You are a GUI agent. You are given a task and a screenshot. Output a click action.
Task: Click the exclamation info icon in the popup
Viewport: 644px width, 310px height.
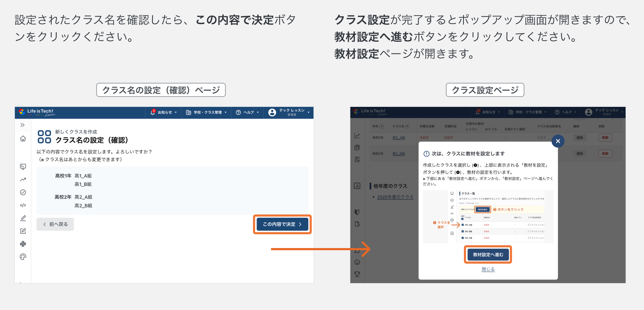click(426, 154)
